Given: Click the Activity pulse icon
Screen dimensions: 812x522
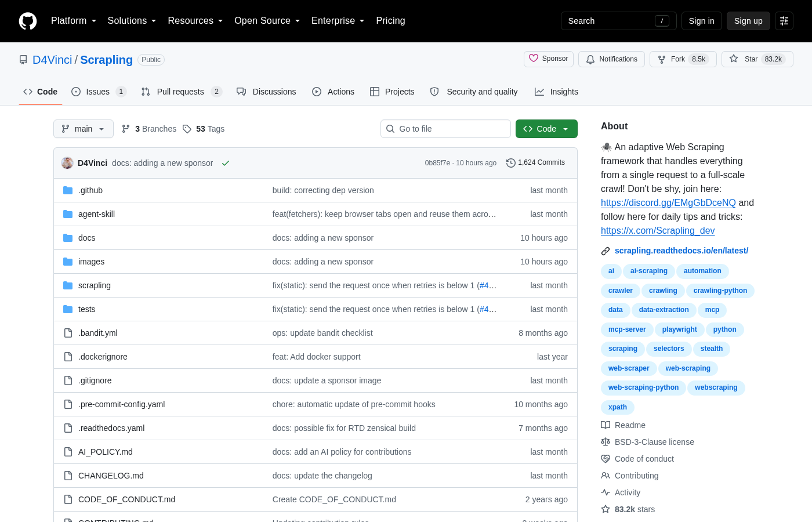Looking at the screenshot, I should coord(606,492).
